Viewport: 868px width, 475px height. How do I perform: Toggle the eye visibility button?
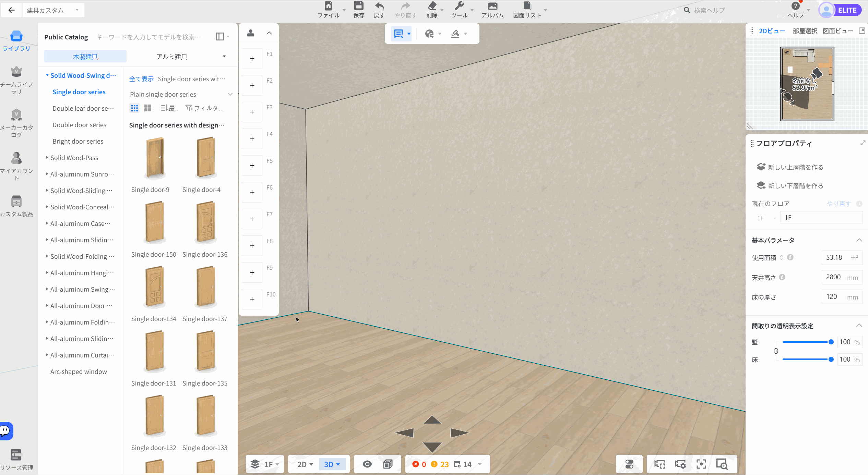[367, 464]
